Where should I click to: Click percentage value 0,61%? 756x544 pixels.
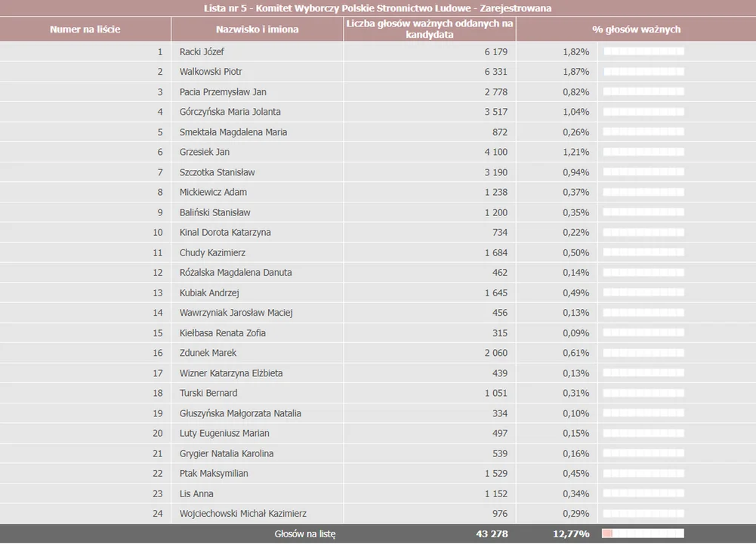[575, 353]
